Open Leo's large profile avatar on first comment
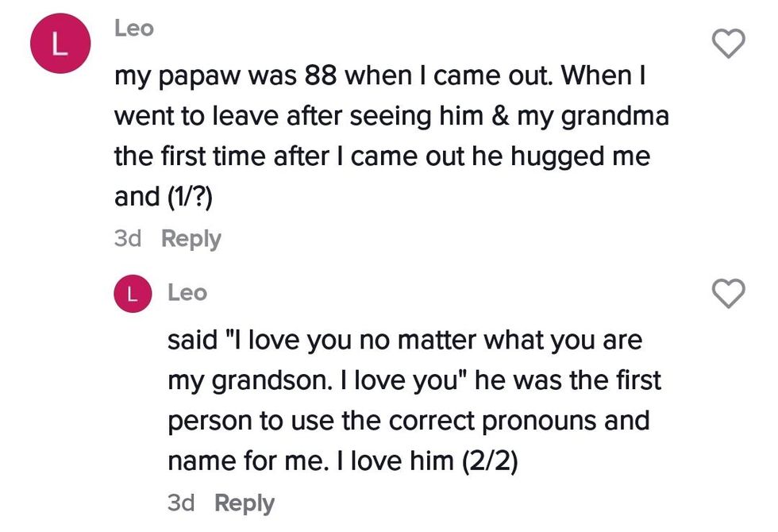The height and width of the screenshot is (532, 778). click(x=56, y=45)
